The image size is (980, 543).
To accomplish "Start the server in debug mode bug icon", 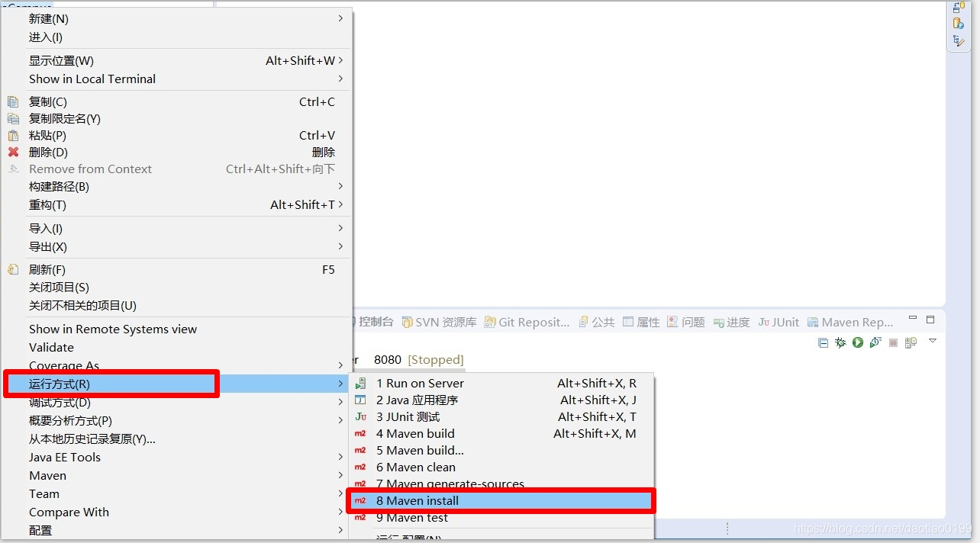I will (840, 342).
